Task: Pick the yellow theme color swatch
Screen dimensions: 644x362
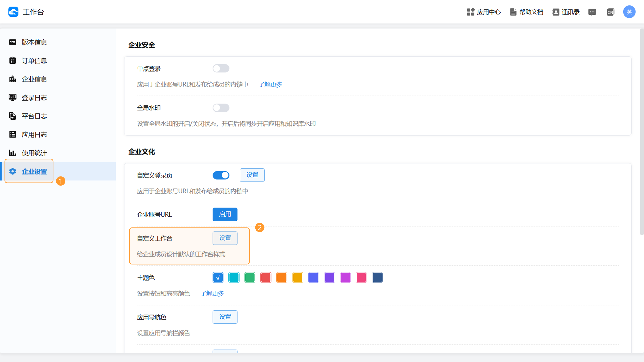Action: pos(298,277)
